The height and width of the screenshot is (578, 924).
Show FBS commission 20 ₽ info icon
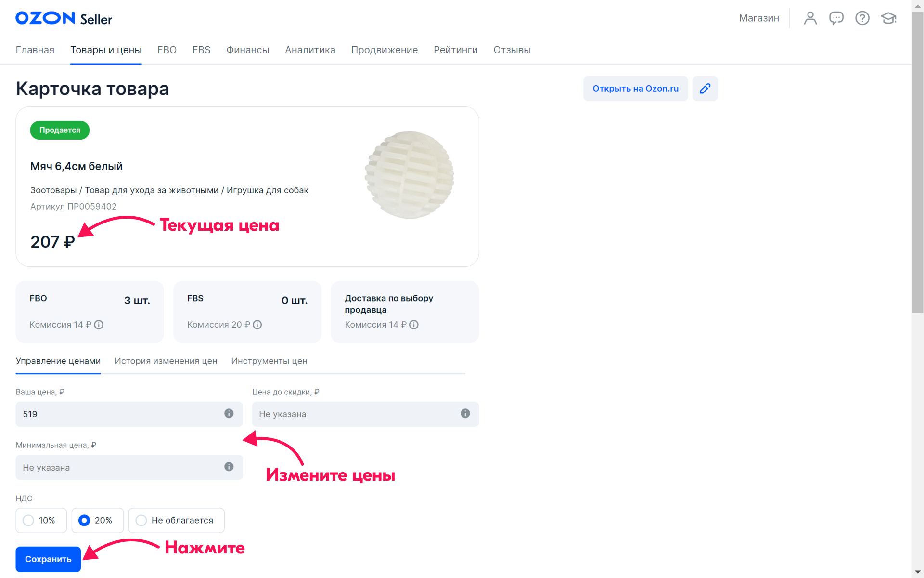257,325
